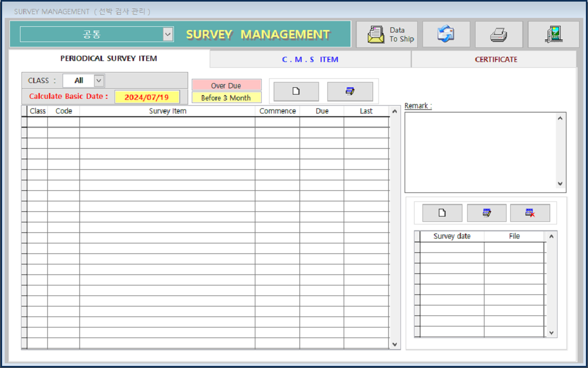Open the 공통 vessel dropdown

click(168, 35)
